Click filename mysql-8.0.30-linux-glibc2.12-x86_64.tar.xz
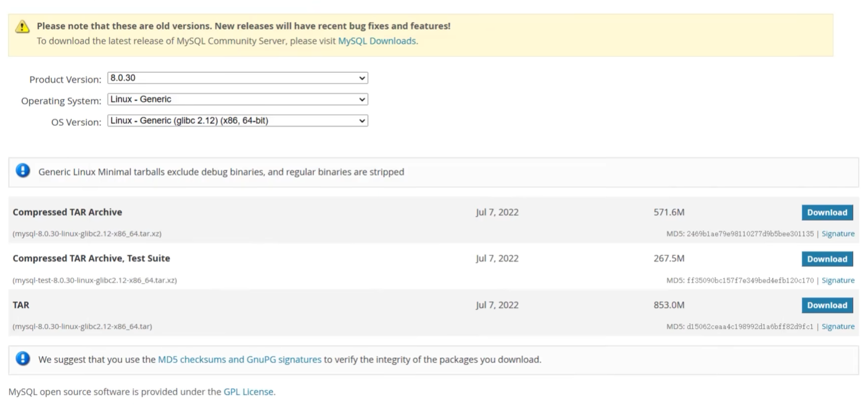 pyautogui.click(x=87, y=234)
